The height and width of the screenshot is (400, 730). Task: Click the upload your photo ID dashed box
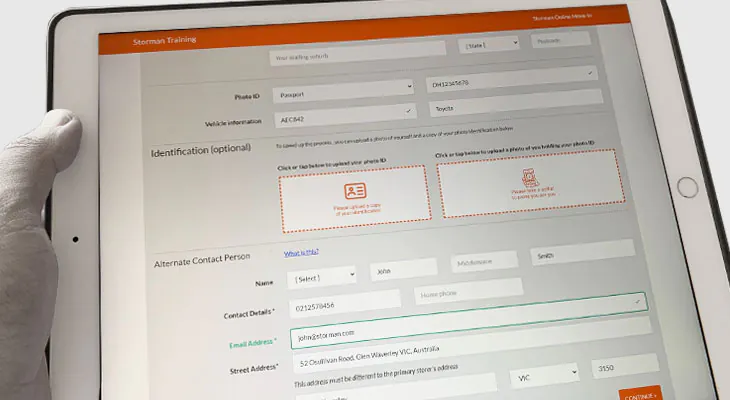[355, 199]
